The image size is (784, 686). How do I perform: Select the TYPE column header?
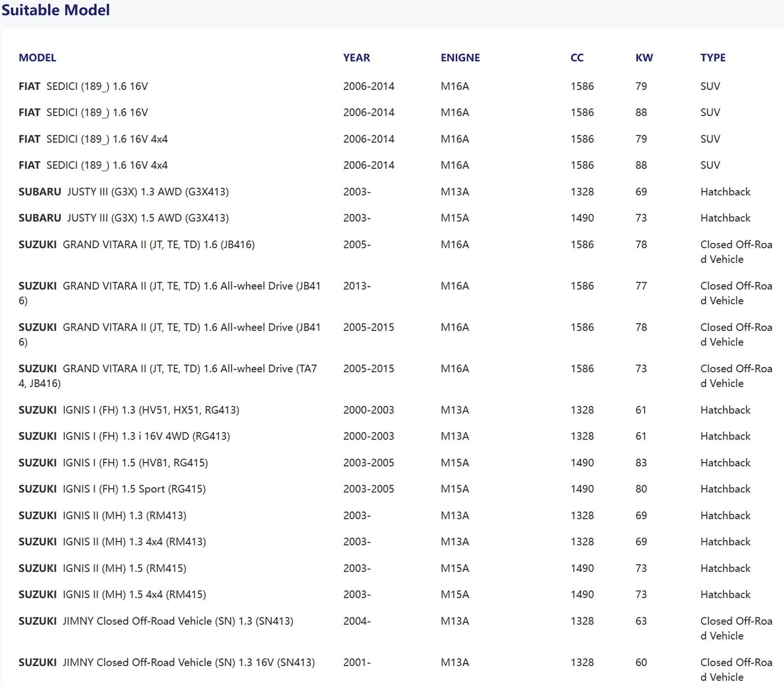point(713,58)
